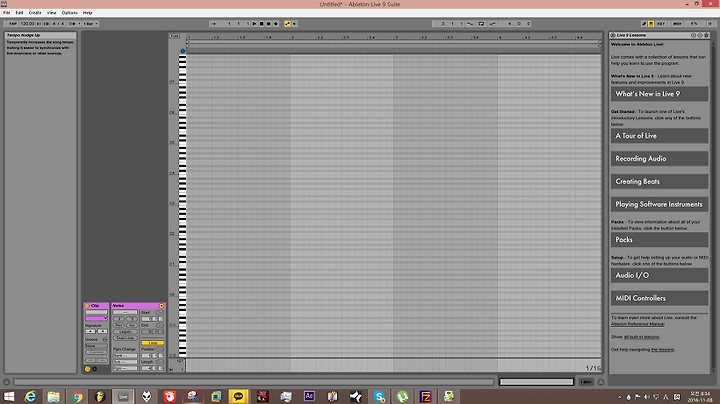Open the all built-in lessons link

(641, 337)
